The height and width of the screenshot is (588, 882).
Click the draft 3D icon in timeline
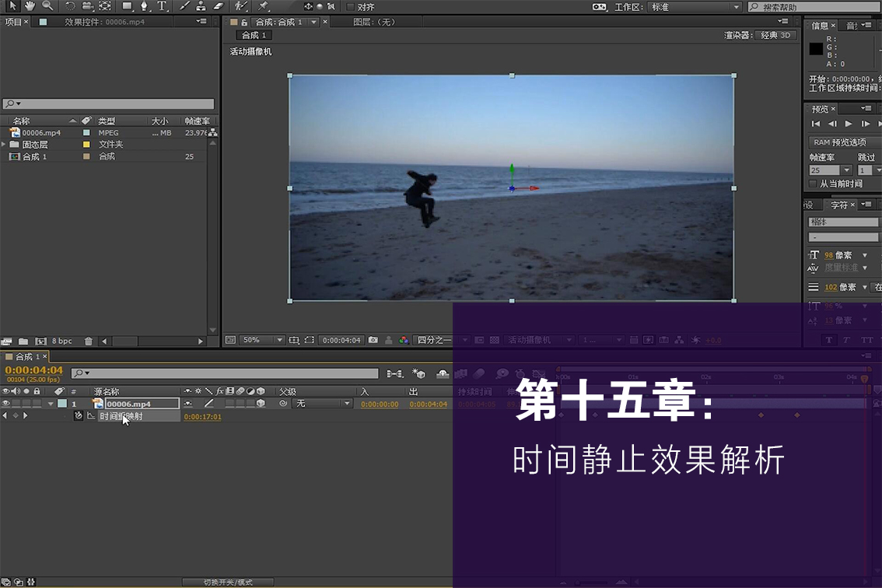click(x=418, y=373)
